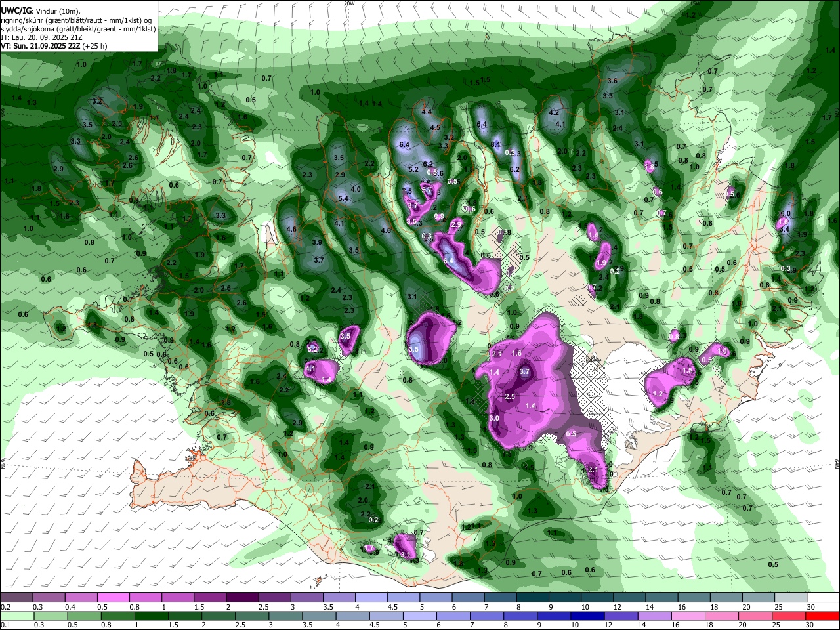Click the '8.1' precipitation value on map
Screen dimensions: 840x630
pos(497,144)
